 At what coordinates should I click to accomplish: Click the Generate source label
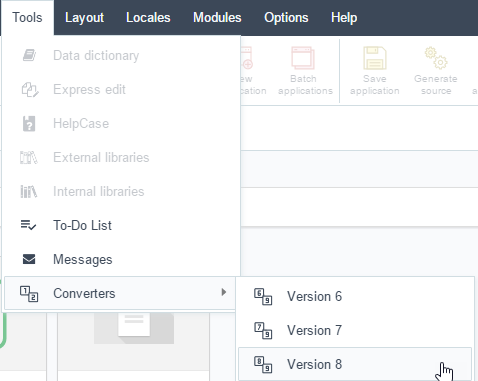pos(436,85)
